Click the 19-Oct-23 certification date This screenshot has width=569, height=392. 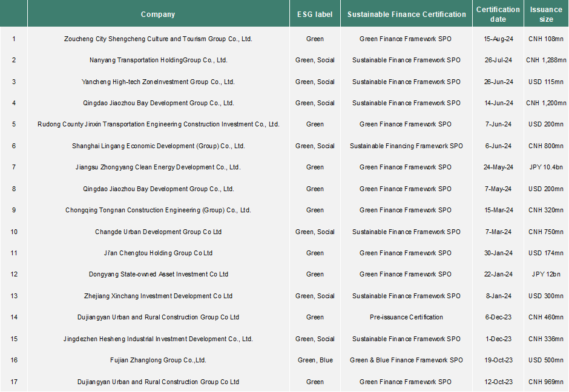(498, 360)
